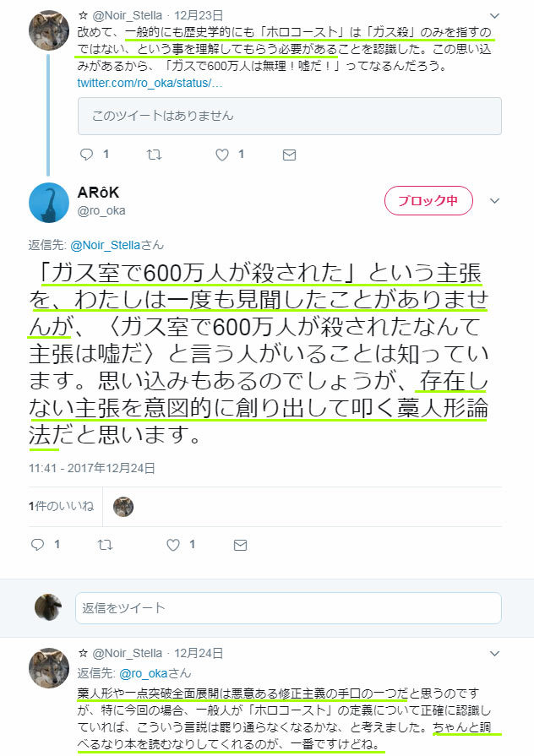Expand chevron menu beside ブロック中 button
534x756 pixels.
click(x=494, y=200)
